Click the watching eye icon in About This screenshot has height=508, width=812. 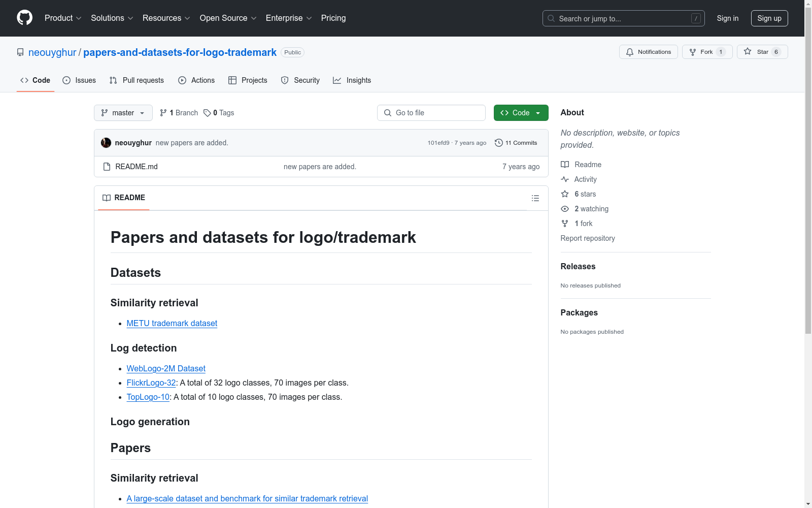pos(565,209)
